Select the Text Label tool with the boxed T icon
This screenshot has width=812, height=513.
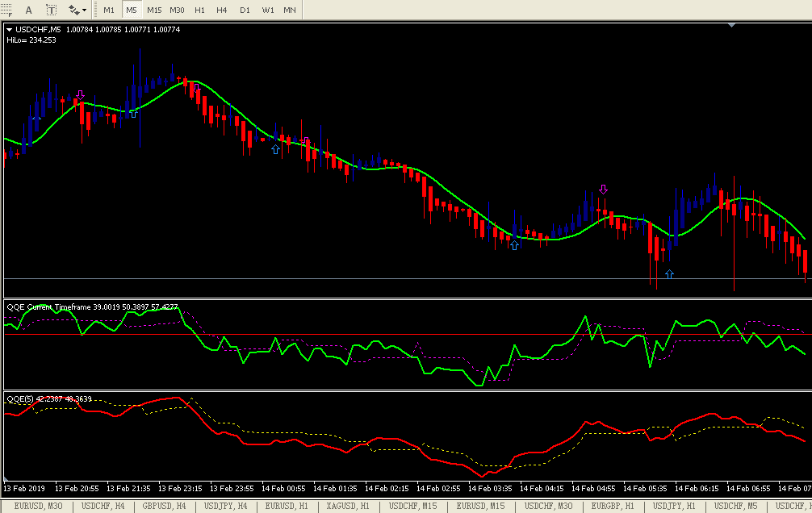(x=52, y=10)
